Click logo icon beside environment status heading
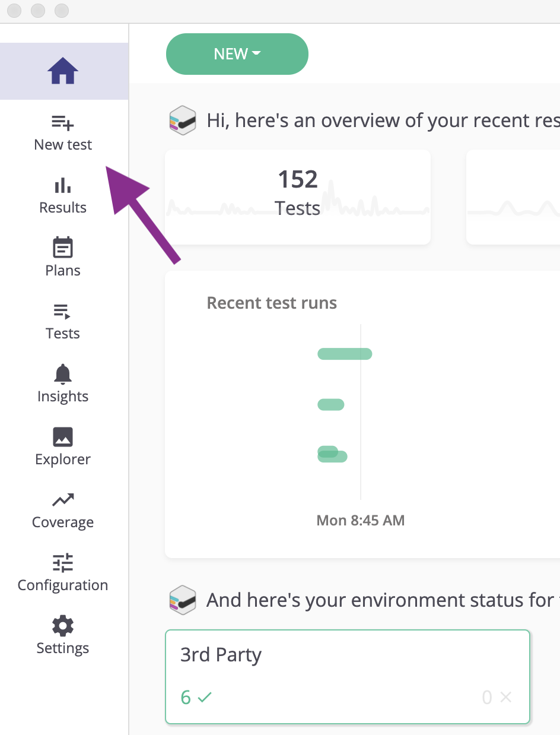The height and width of the screenshot is (735, 560). point(183,600)
